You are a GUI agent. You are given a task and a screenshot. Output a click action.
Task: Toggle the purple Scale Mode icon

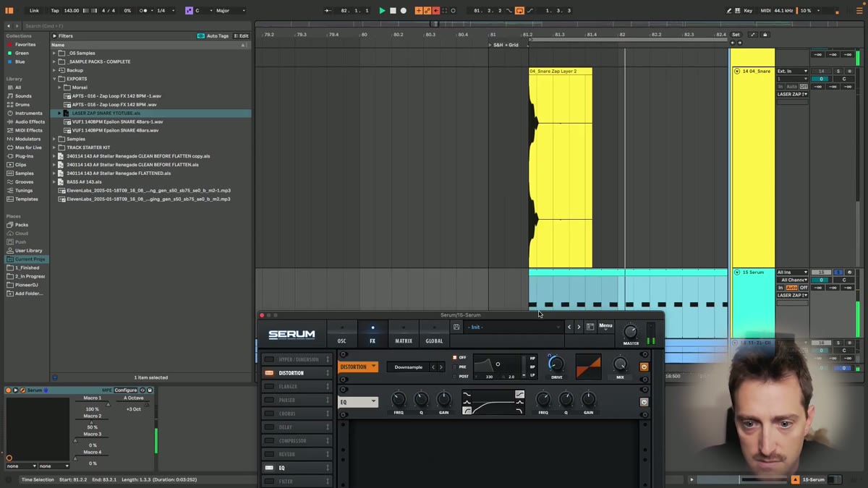click(x=189, y=11)
